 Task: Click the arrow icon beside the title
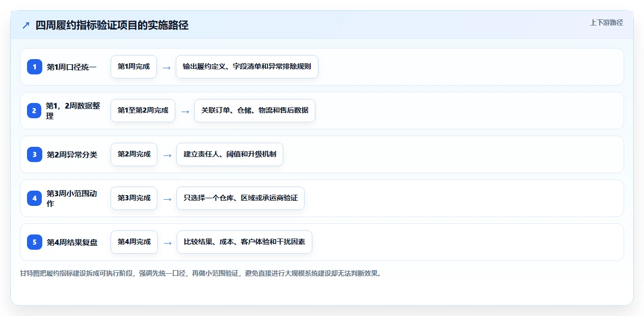tap(26, 25)
